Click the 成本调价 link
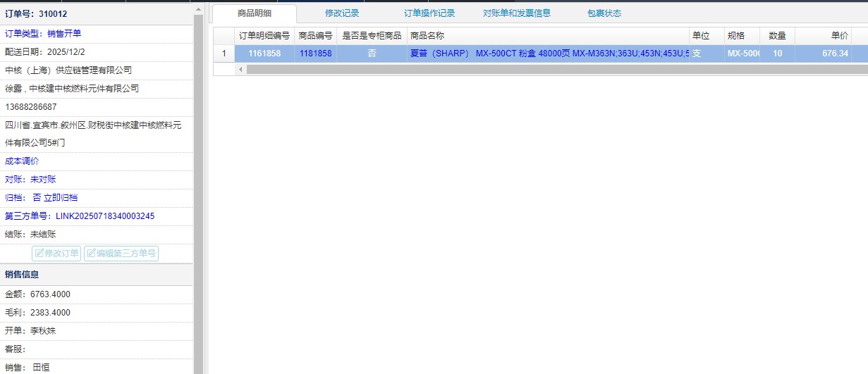This screenshot has width=868, height=374. (x=22, y=161)
